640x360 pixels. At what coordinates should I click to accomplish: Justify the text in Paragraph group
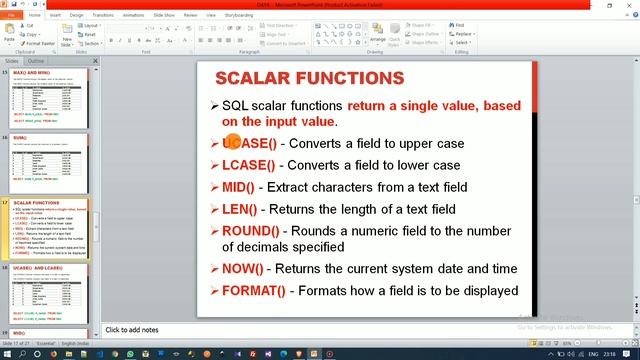coord(229,40)
